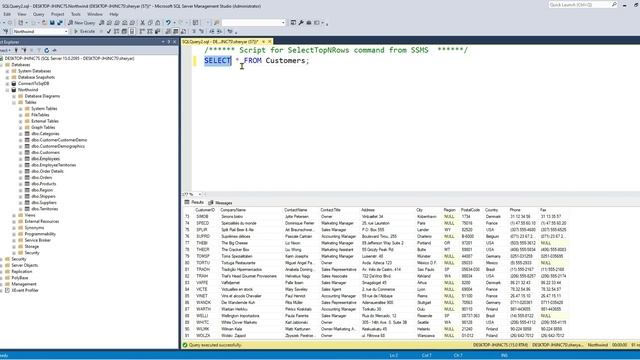The width and height of the screenshot is (640, 360).
Task: Expand the dbo.Orders table node
Action: 20,178
